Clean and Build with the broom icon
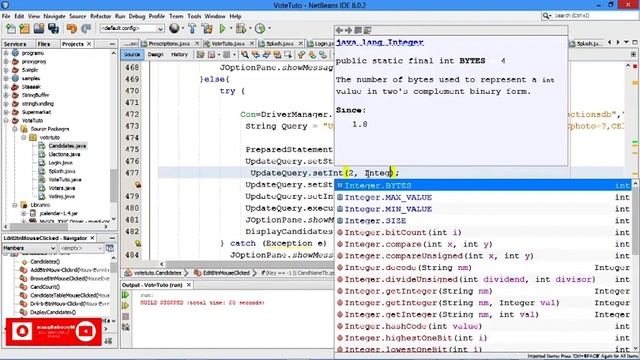The height and width of the screenshot is (360, 640). [207, 29]
